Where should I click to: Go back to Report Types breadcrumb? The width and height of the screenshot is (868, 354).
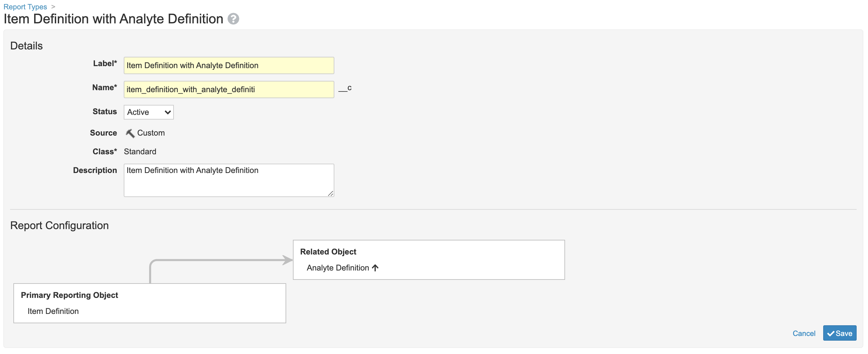click(25, 7)
